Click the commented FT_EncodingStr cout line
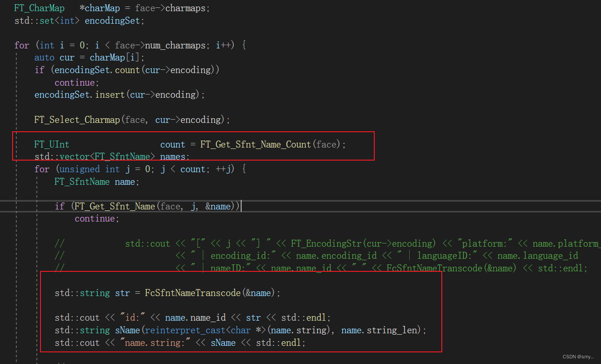 click(328, 243)
